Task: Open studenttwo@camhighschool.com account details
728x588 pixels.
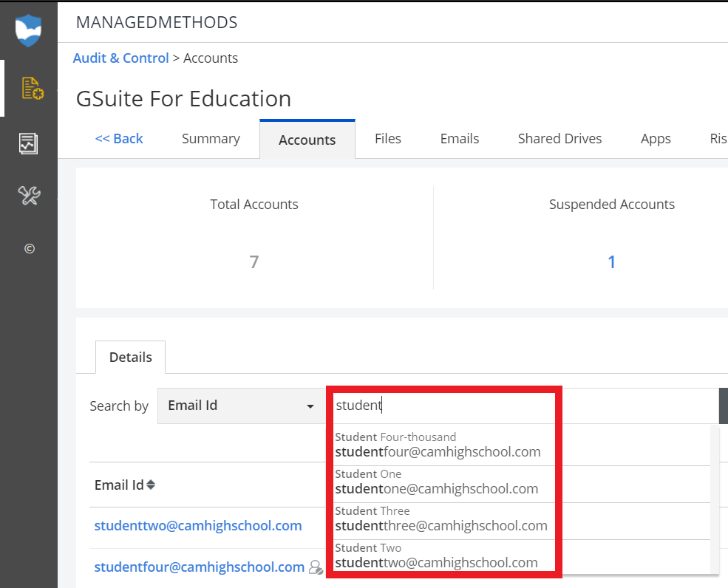Action: (197, 525)
